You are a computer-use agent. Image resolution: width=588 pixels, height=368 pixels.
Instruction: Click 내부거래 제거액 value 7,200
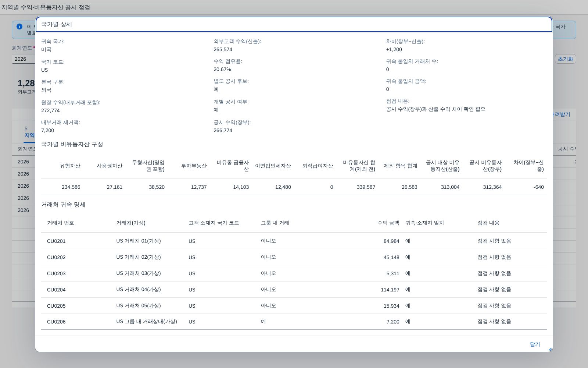[47, 130]
